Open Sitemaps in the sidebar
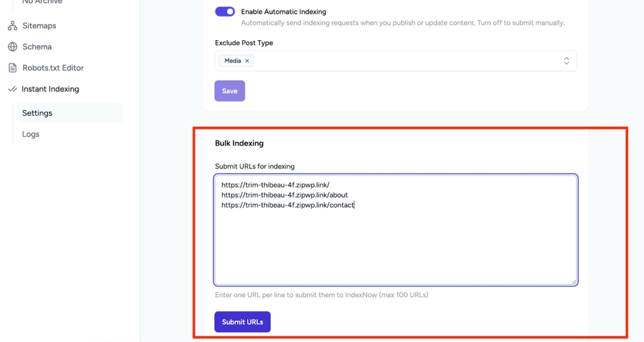This screenshot has height=342, width=644. pyautogui.click(x=40, y=26)
